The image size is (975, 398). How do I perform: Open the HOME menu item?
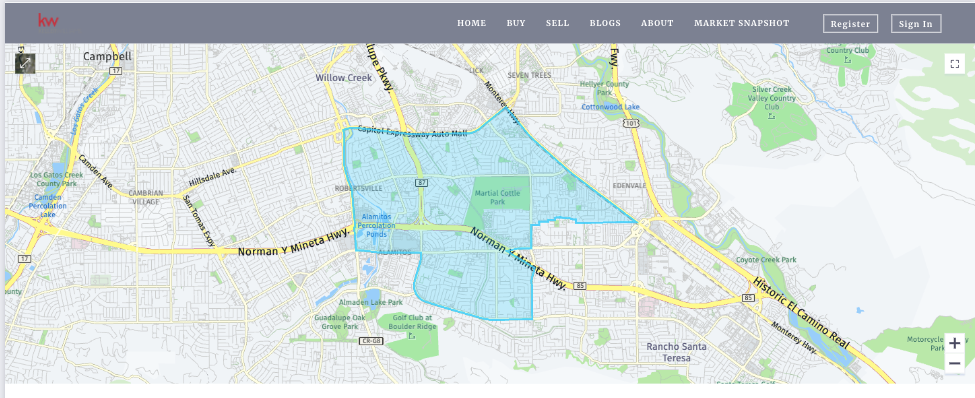pos(471,23)
